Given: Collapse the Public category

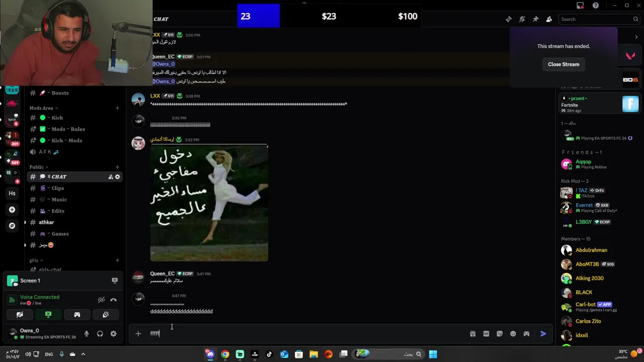Looking at the screenshot, I should click(39, 167).
